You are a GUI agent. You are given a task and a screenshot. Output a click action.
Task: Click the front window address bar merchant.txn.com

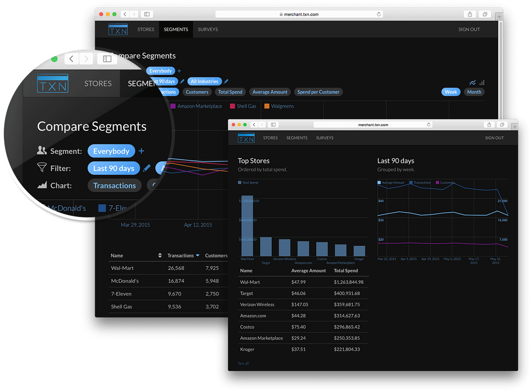tap(373, 125)
